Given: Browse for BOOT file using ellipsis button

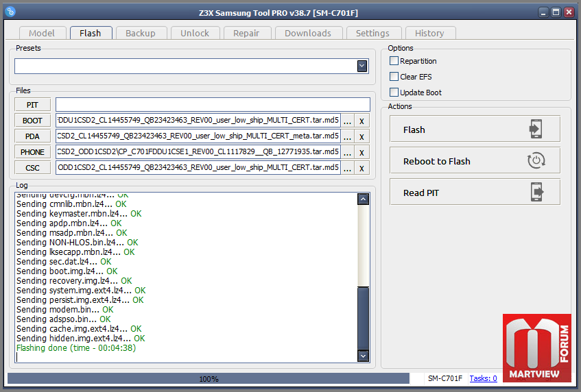Looking at the screenshot, I should (347, 121).
